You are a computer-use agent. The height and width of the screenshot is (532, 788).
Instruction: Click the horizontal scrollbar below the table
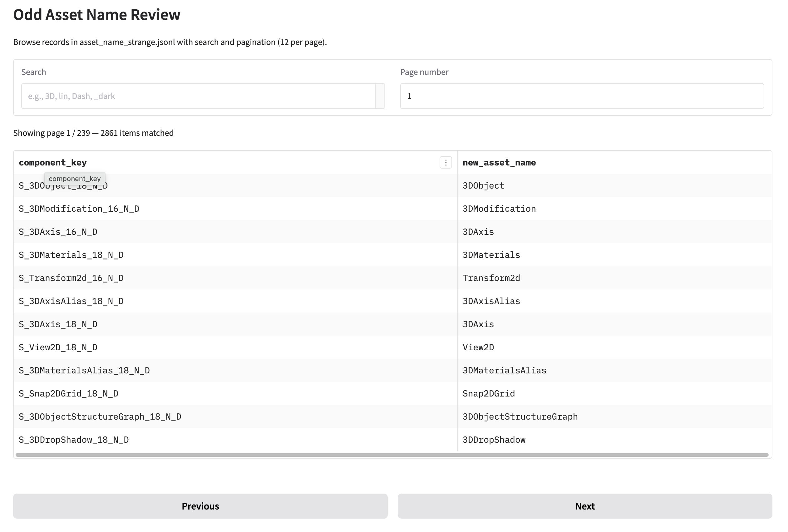coord(393,454)
